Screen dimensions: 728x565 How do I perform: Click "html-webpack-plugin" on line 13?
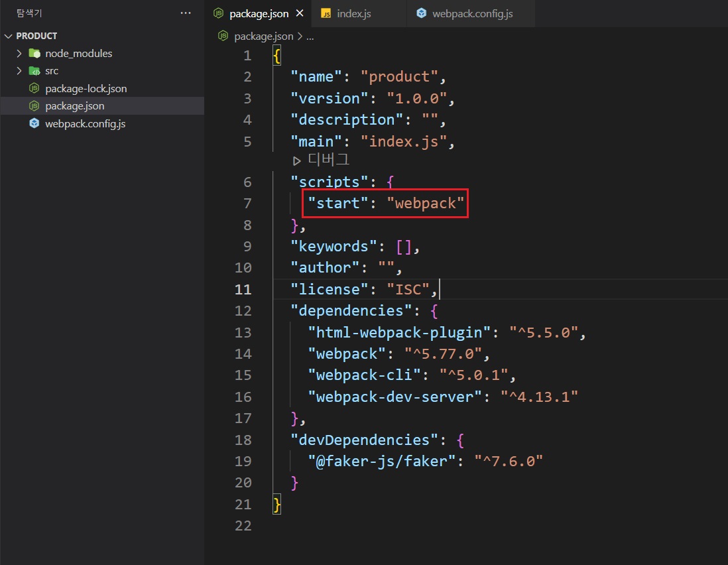pyautogui.click(x=399, y=332)
